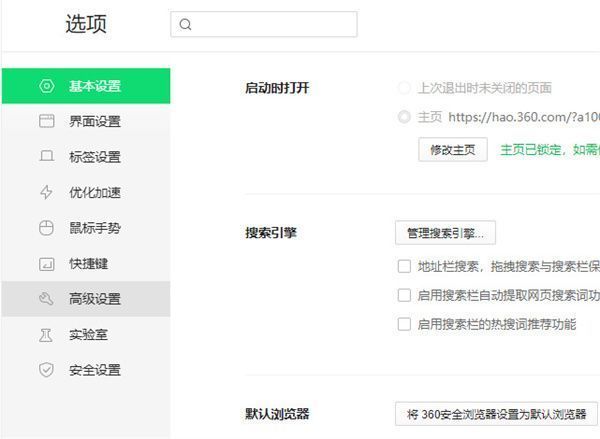Click the 界面设置 window icon

tap(46, 122)
